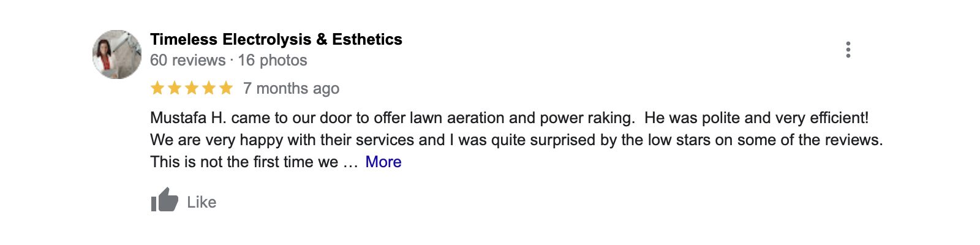Viewport: 980px width, 245px height.
Task: Click the "7 months ago" timestamp
Action: pyautogui.click(x=291, y=88)
